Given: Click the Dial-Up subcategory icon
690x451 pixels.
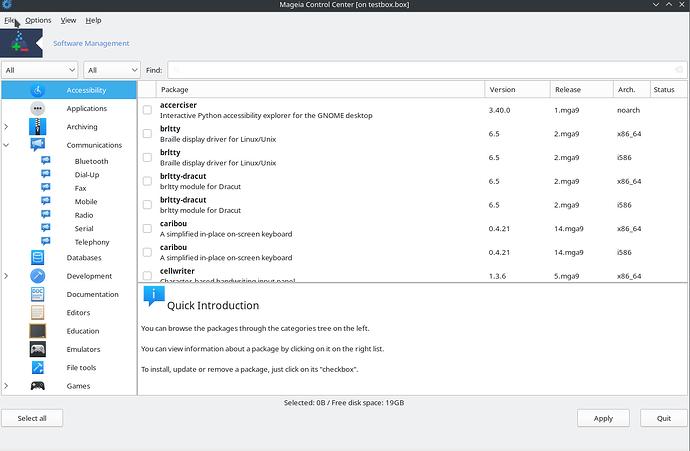Looking at the screenshot, I should 46,174.
